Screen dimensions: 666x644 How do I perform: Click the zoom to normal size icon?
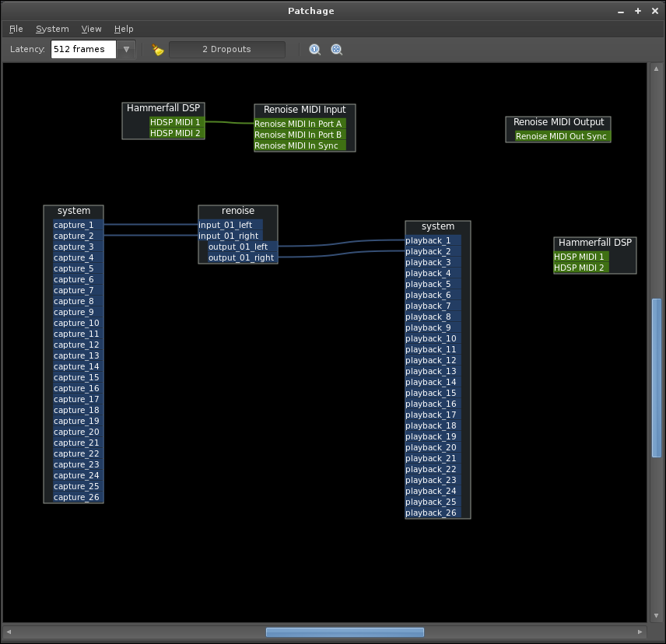click(315, 50)
